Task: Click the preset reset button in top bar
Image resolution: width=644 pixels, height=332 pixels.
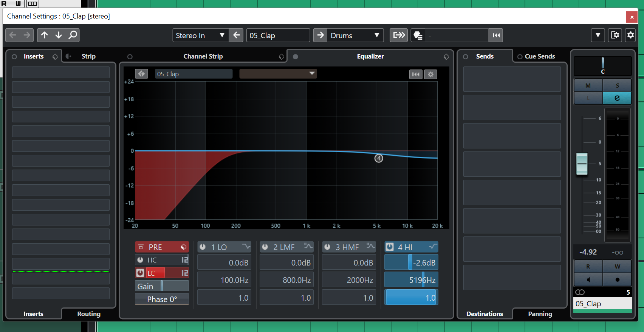Action: (496, 35)
